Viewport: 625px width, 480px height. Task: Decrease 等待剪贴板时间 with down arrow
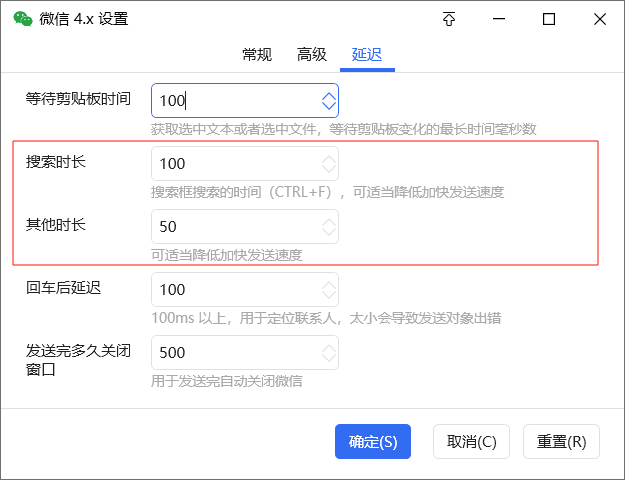[x=329, y=105]
